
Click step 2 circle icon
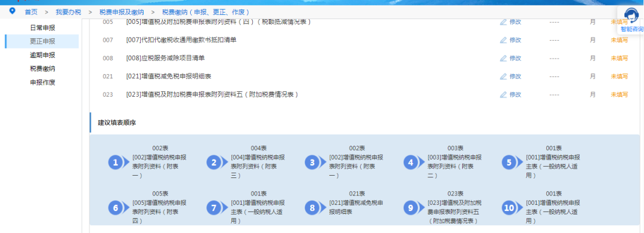214,163
